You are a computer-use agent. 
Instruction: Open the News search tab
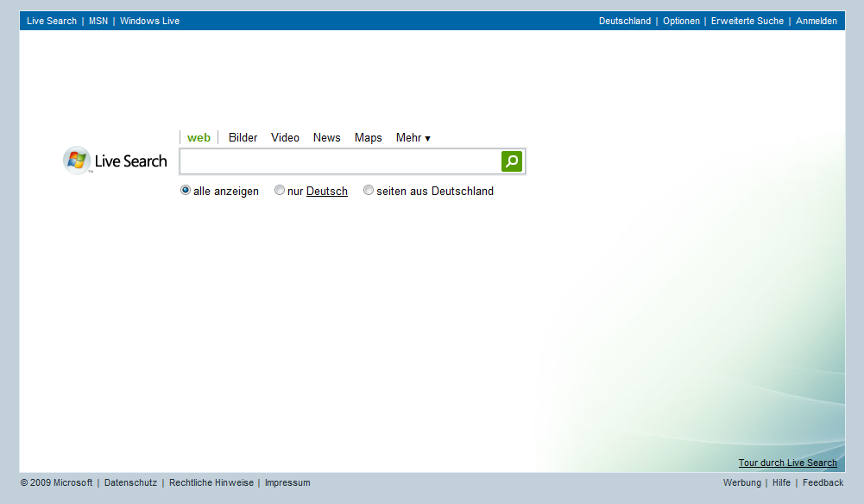coord(327,138)
